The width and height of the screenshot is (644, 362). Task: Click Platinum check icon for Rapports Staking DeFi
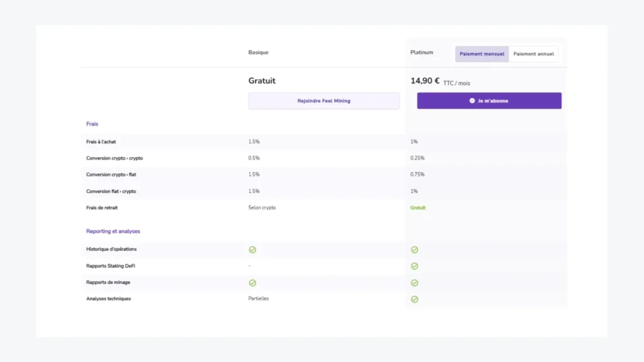click(414, 266)
